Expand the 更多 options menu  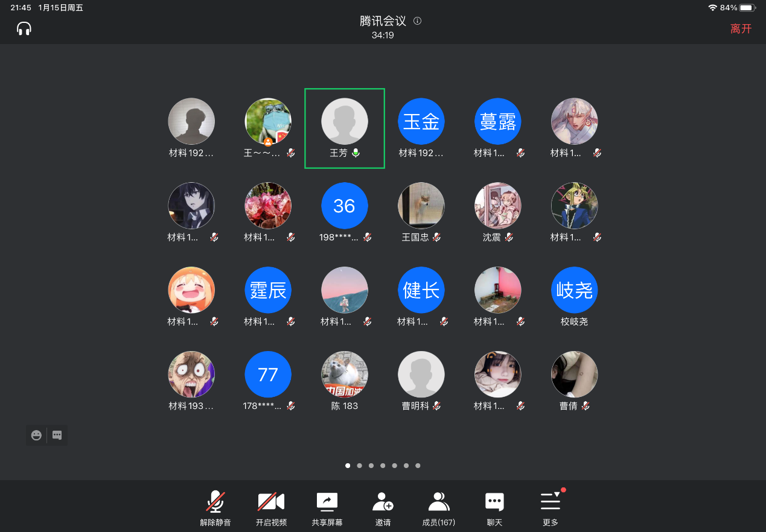click(550, 508)
